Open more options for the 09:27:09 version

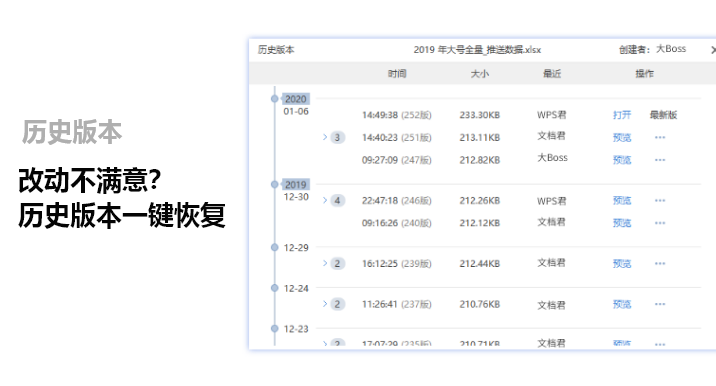[660, 160]
